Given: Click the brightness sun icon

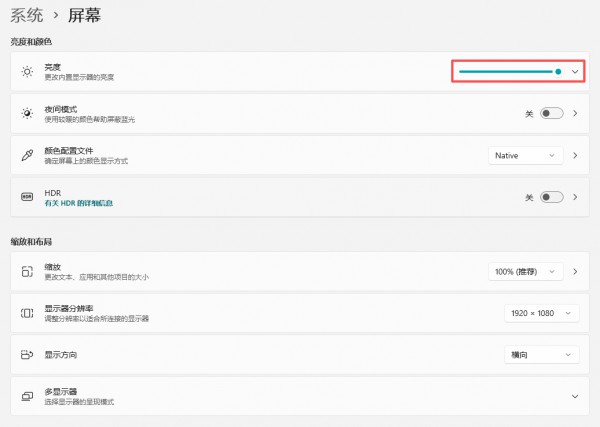Looking at the screenshot, I should click(x=27, y=72).
